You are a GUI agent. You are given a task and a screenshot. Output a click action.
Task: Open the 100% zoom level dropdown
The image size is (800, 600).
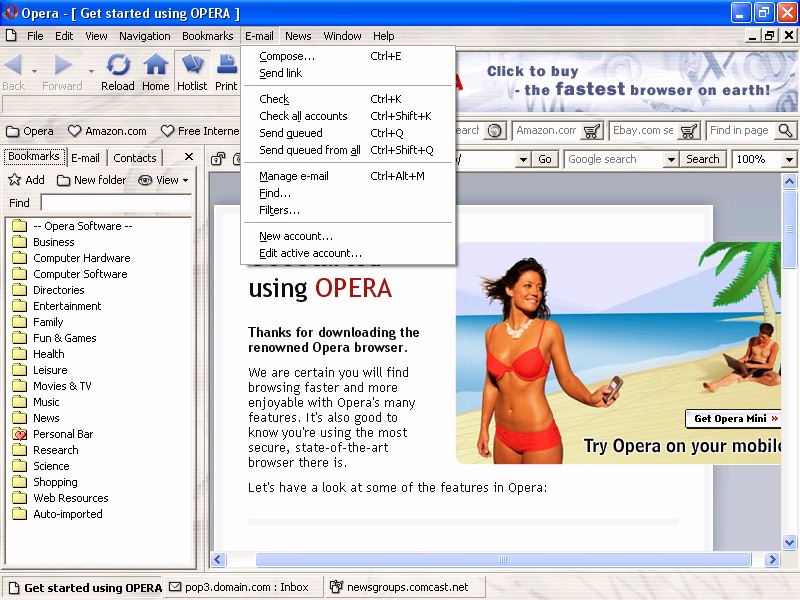click(788, 159)
